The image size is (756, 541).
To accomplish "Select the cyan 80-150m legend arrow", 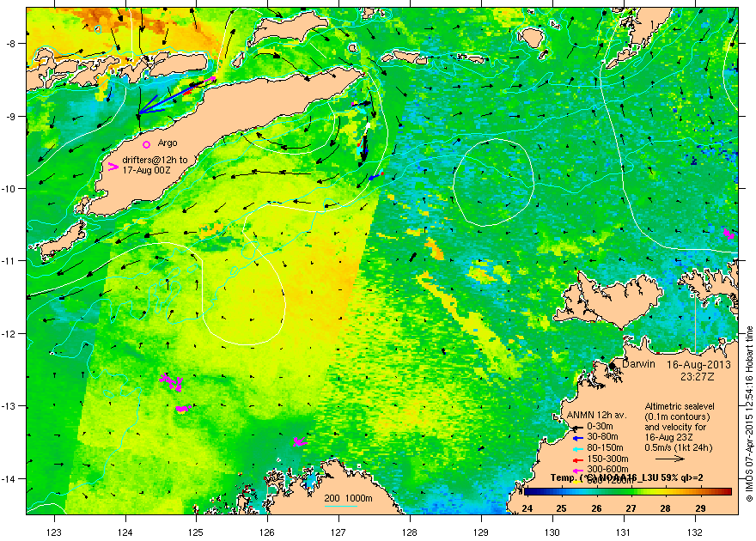I will [x=576, y=448].
